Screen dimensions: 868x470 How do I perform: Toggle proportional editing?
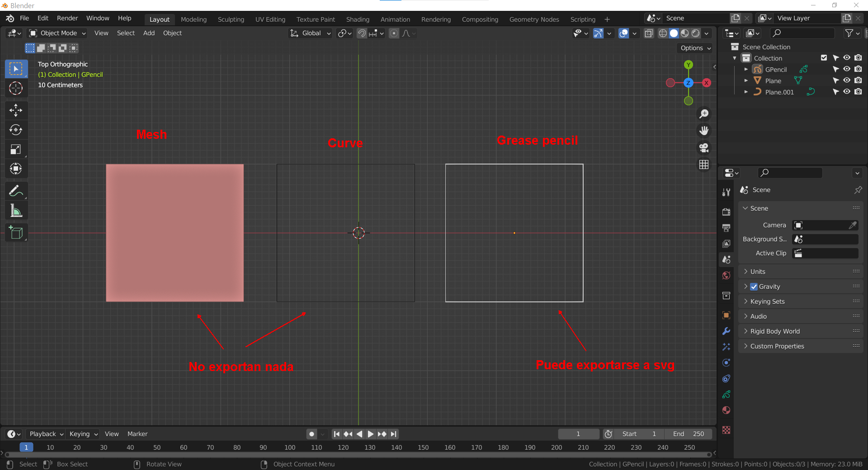coord(394,33)
